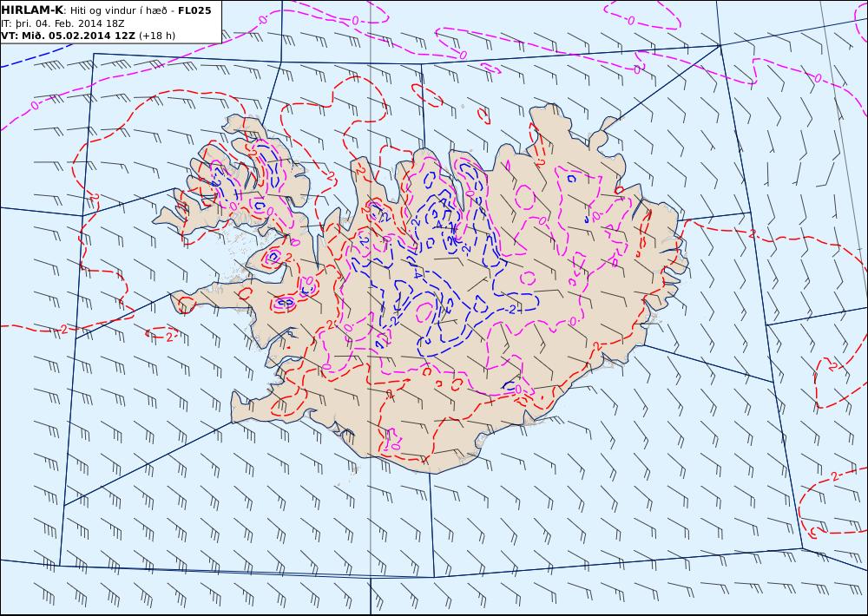
Task: Select the FL025 flight level label
Action: [194, 10]
